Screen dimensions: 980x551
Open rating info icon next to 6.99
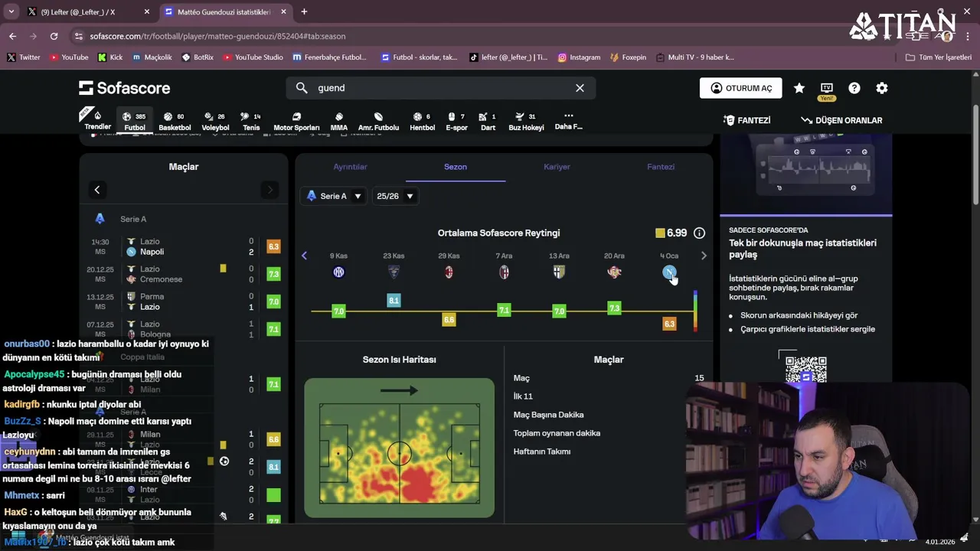pyautogui.click(x=699, y=233)
